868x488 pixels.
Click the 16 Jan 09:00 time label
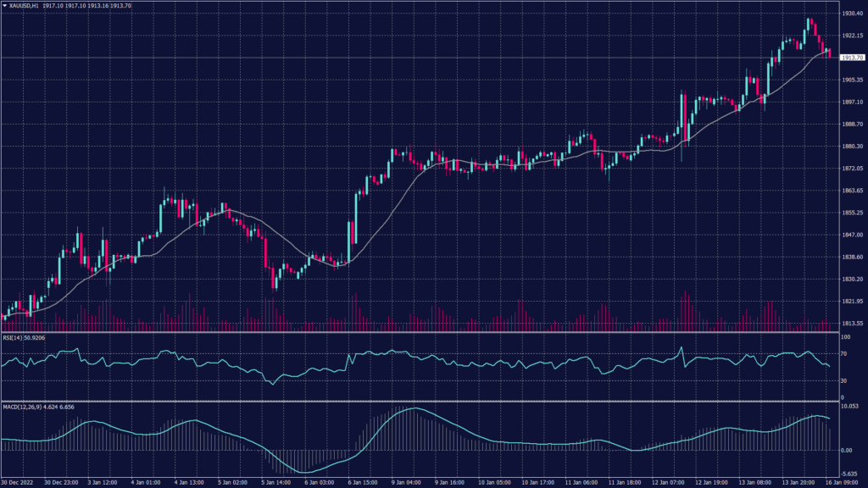[x=846, y=482]
